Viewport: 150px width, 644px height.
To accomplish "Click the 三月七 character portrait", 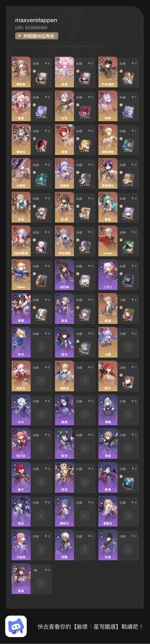I will click(x=108, y=274).
